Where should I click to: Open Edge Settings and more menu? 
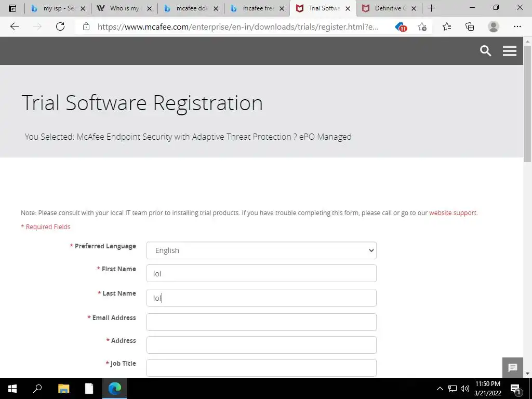pyautogui.click(x=517, y=26)
